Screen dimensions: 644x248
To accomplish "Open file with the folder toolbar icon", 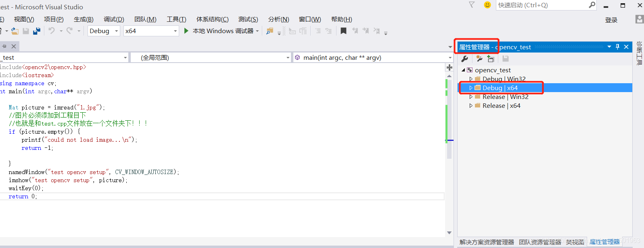I will (15, 31).
